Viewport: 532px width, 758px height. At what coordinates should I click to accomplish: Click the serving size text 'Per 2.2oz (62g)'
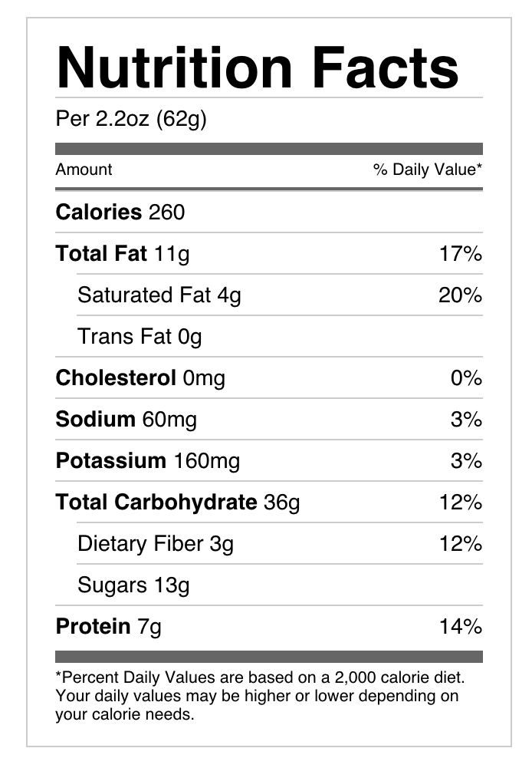pyautogui.click(x=131, y=120)
